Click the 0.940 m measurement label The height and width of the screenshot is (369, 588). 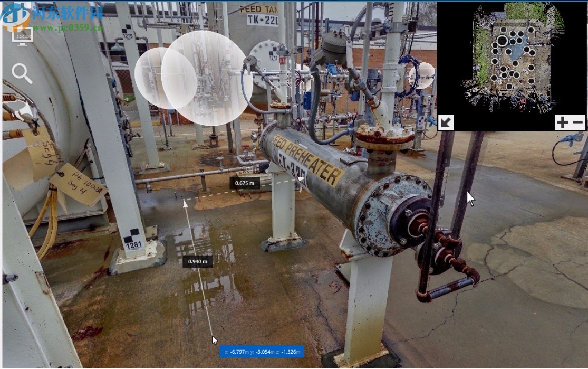[199, 261]
